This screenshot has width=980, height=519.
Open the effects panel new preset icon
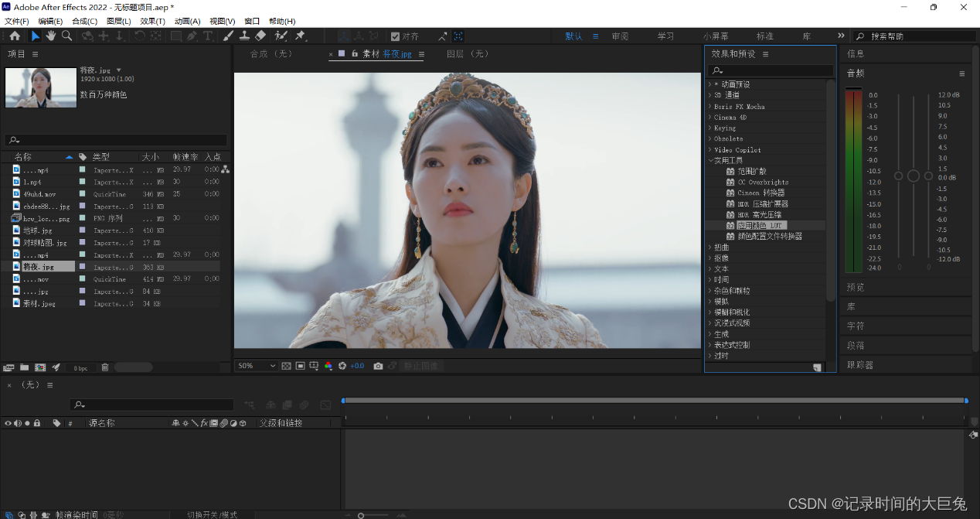817,367
